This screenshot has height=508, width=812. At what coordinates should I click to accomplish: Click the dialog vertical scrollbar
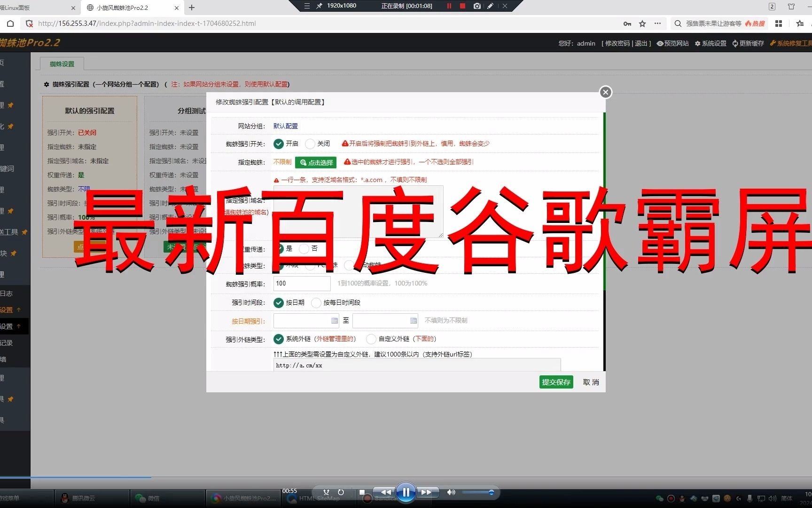pos(604,242)
